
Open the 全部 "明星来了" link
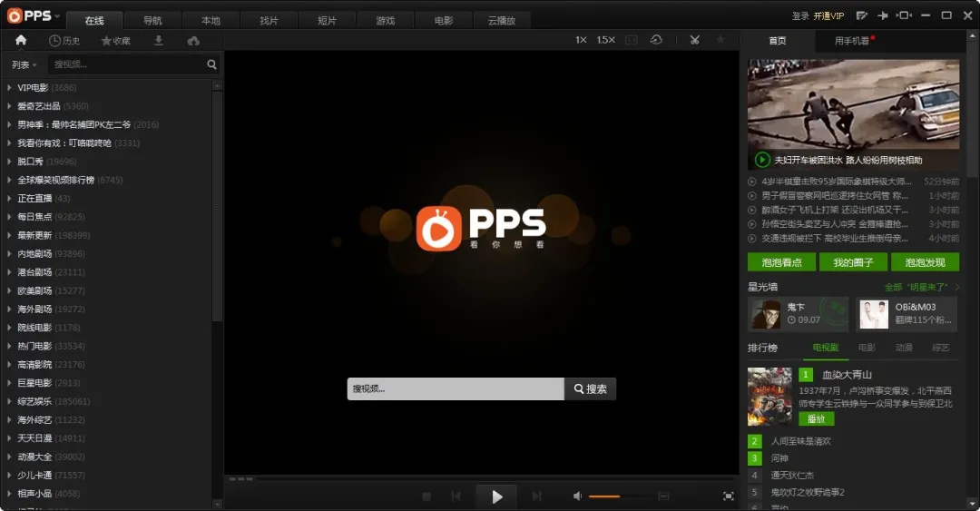(x=921, y=287)
